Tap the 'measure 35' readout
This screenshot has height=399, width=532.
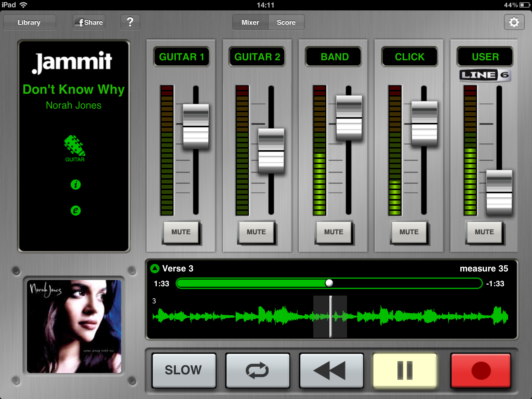pos(484,269)
